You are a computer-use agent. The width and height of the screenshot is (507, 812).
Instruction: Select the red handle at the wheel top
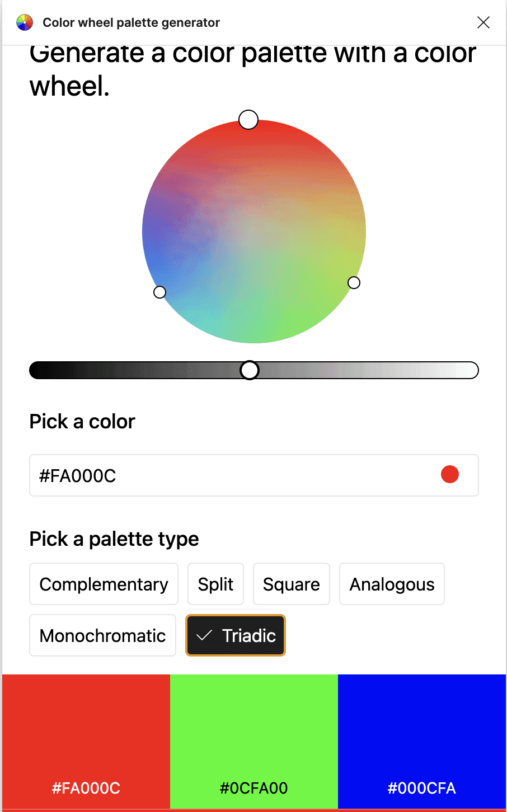(248, 120)
